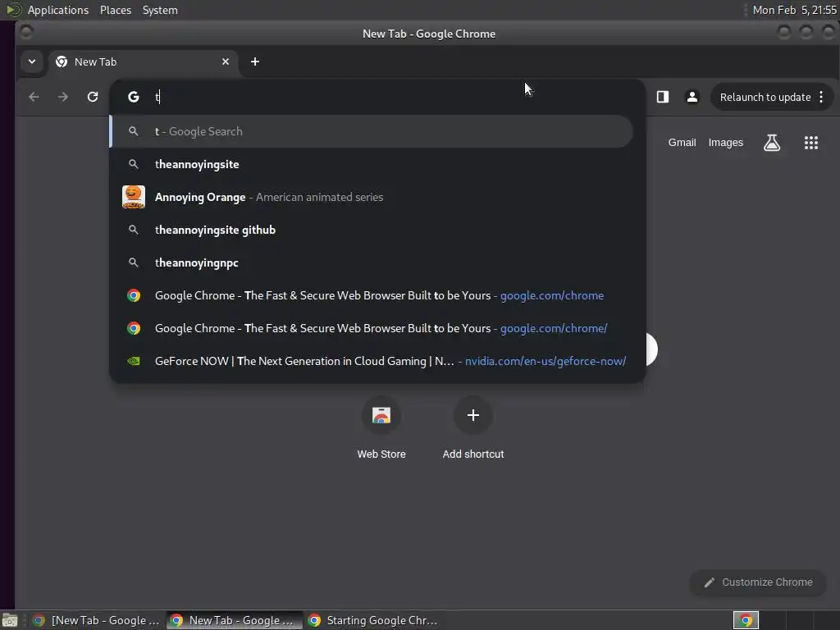This screenshot has width=840, height=630.
Task: Open the Web Store shortcut icon
Action: tap(381, 415)
